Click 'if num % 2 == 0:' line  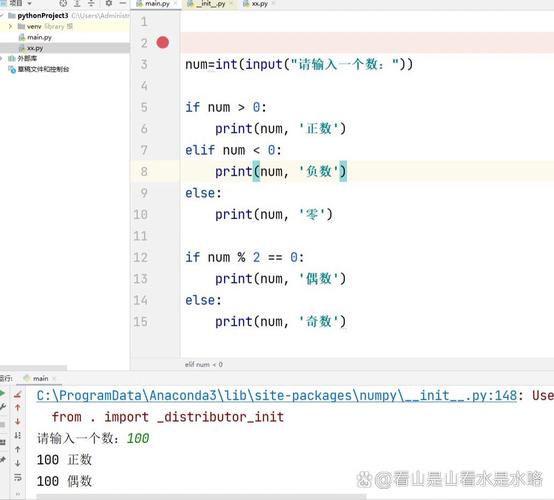[244, 257]
